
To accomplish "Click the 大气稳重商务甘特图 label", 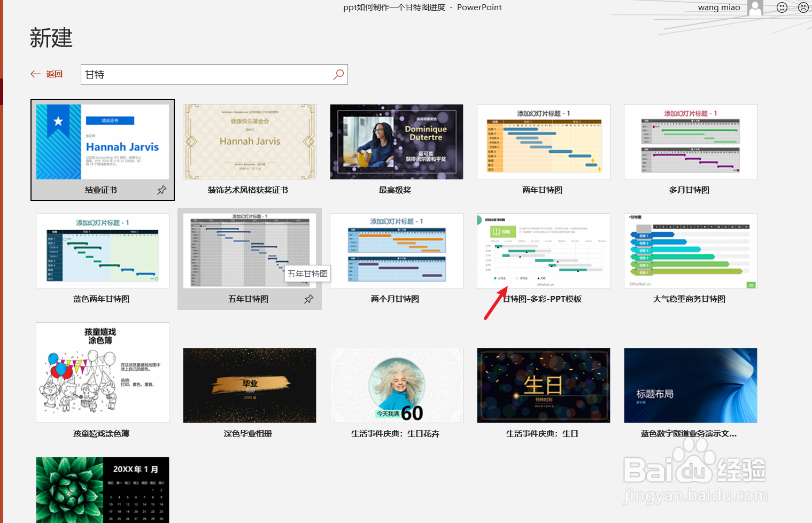I will tap(689, 299).
